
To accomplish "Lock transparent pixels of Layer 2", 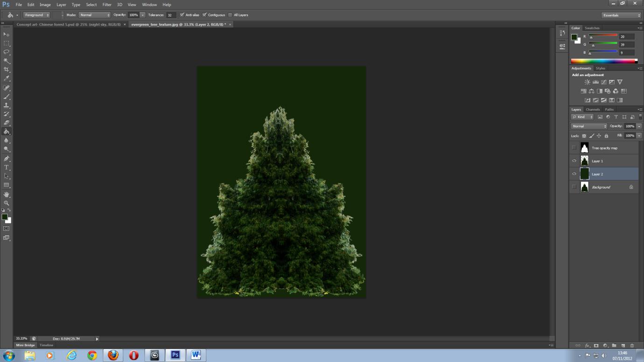I will (x=584, y=135).
